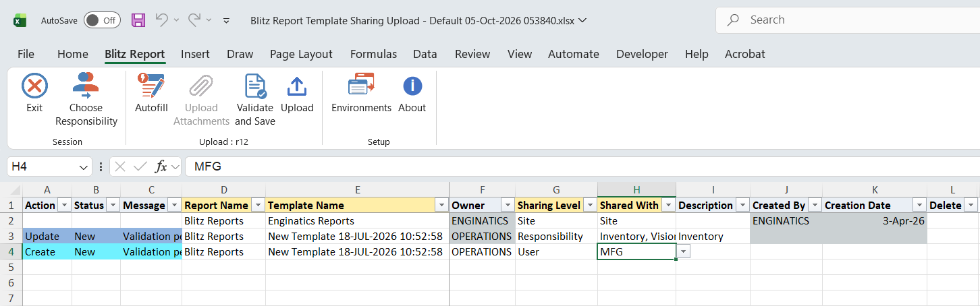Cancel formula bar entry with X
Screen dimensions: 980x306
[120, 166]
